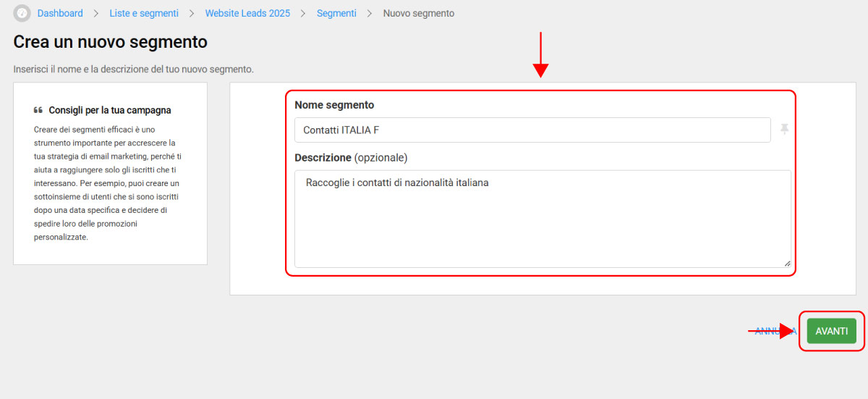Viewport: 868px width, 399px height.
Task: Click the 'Nuovo segmento' breadcrumb text
Action: click(x=419, y=13)
